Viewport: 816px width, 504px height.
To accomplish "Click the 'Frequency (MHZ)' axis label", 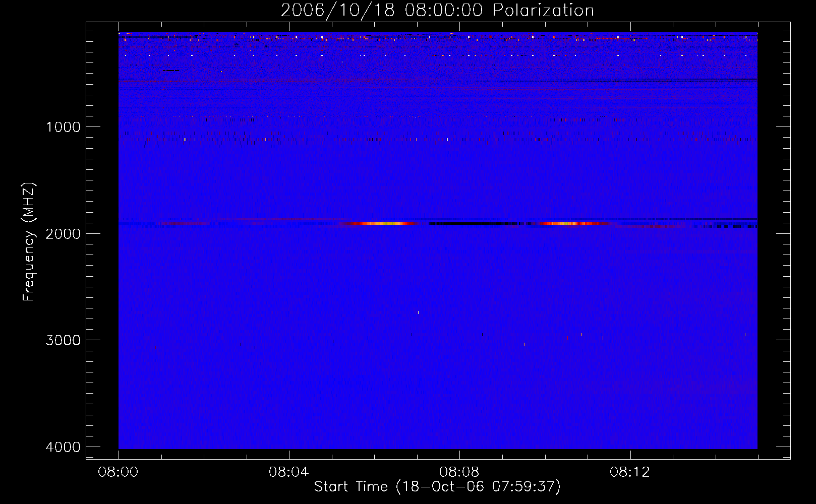I will pyautogui.click(x=29, y=242).
